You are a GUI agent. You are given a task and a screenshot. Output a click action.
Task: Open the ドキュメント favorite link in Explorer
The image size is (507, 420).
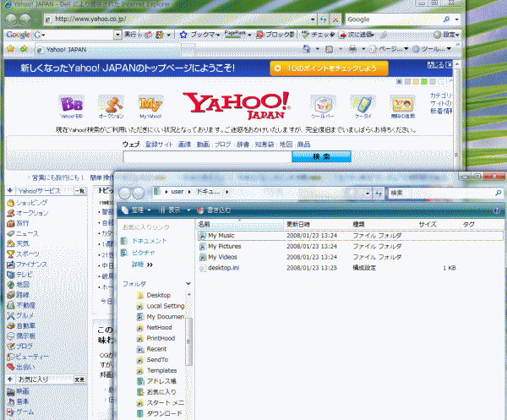pos(150,241)
